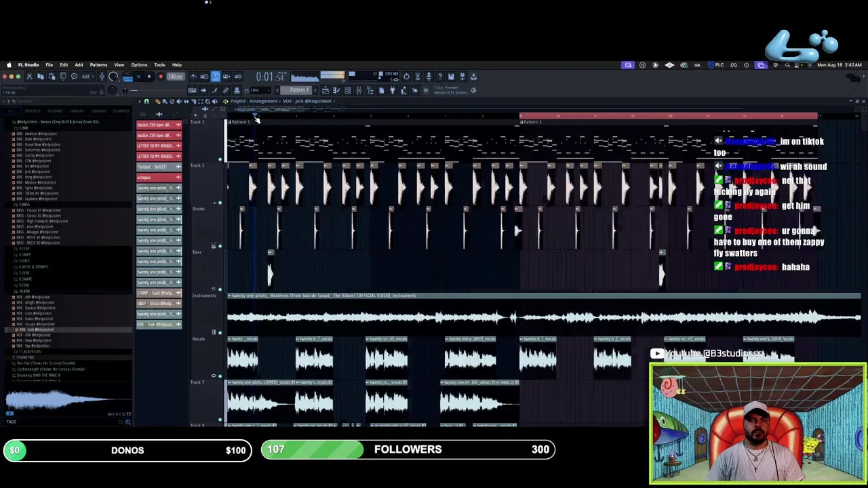The width and height of the screenshot is (868, 488).
Task: Toggle the highlighted 3.2.1 countdown icon
Action: 215,77
